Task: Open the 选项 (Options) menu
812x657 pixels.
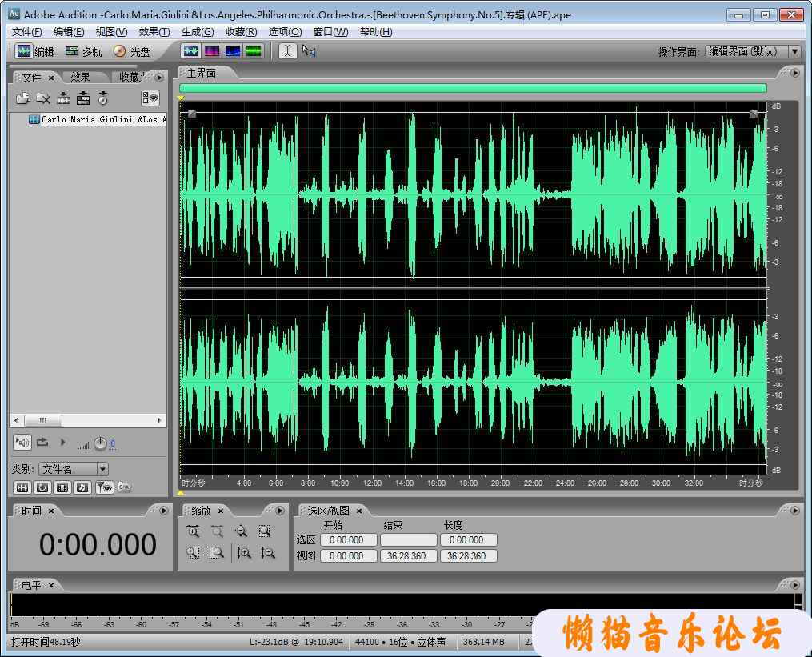Action: (x=285, y=32)
